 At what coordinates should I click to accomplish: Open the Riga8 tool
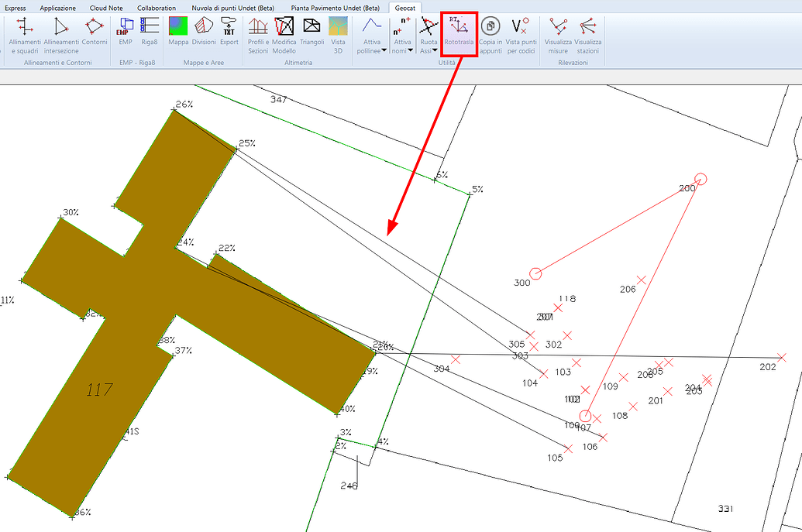click(x=150, y=31)
